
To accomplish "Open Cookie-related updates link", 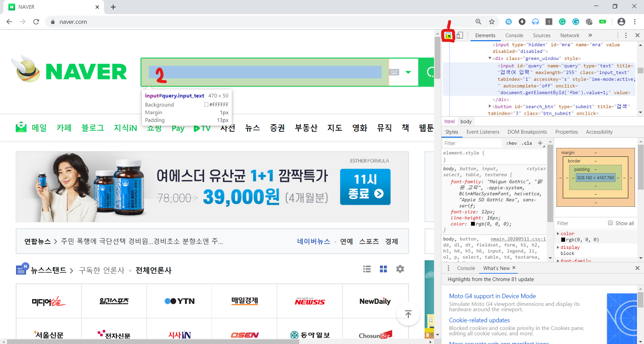I will [479, 320].
